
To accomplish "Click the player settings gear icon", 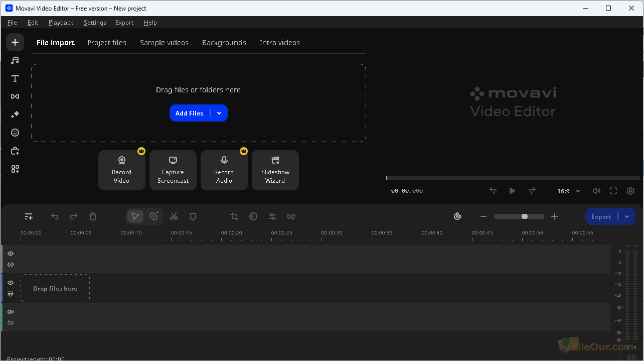I will tap(630, 191).
